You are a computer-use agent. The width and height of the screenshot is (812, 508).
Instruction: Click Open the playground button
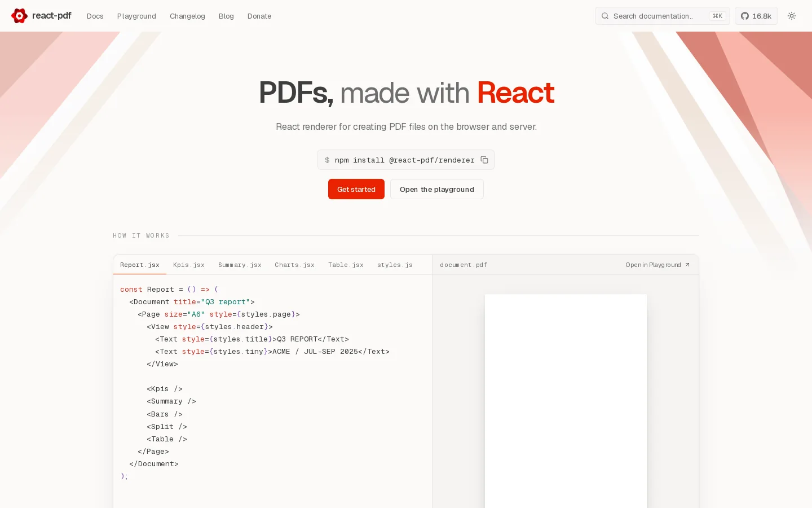pos(437,189)
